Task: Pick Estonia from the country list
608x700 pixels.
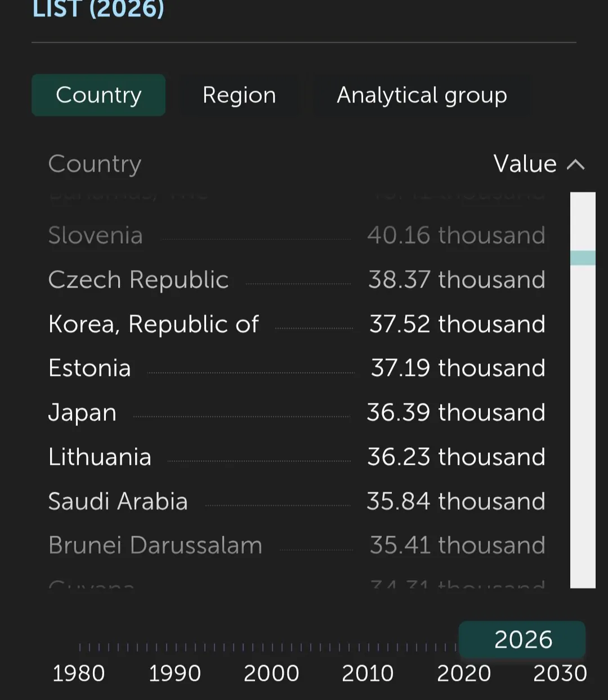Action: 90,368
